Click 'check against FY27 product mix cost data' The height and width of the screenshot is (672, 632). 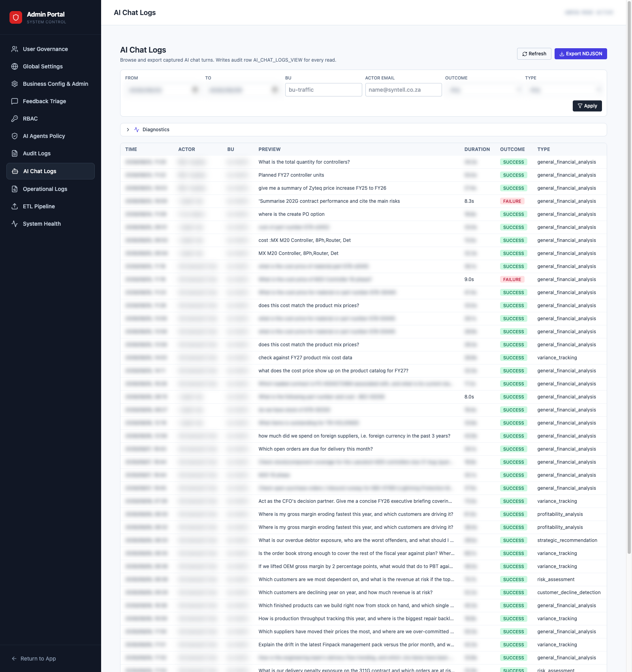305,358
